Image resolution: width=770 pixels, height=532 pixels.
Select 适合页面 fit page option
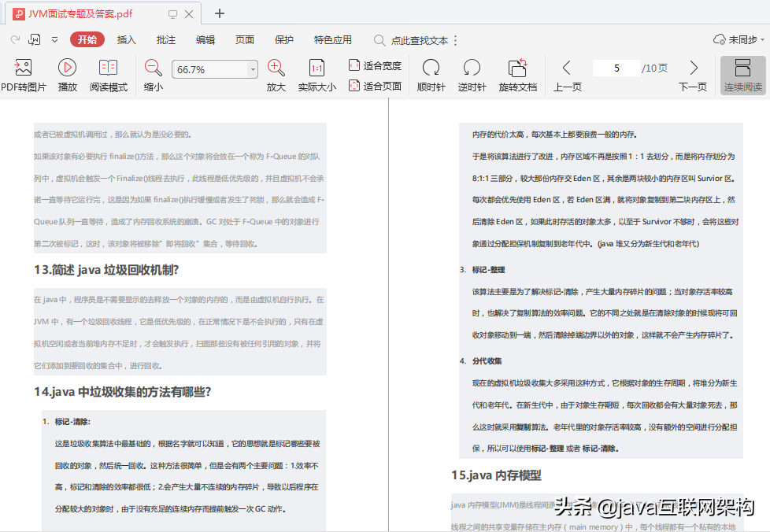tap(376, 86)
